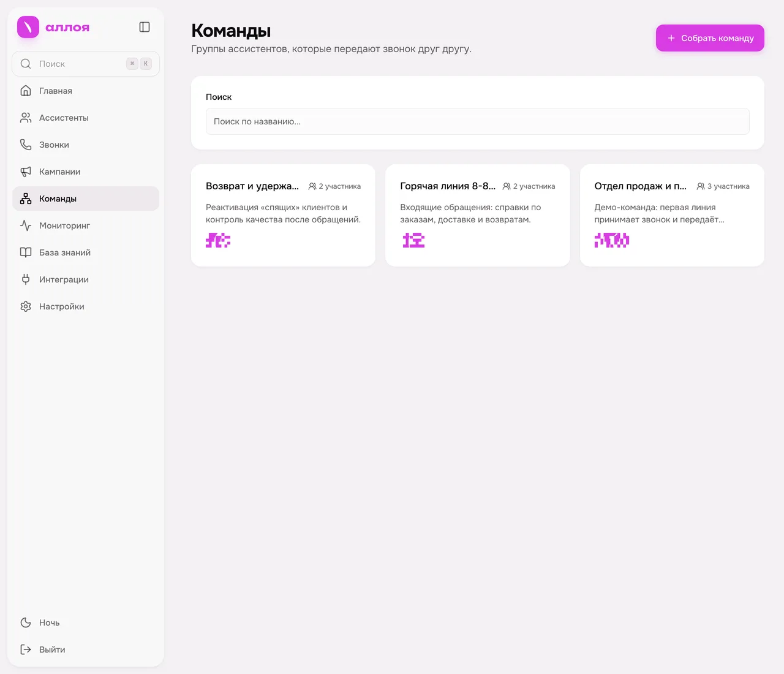Screen dimensions: 784x674
Task: Go to Звонки section
Action: (x=86, y=145)
